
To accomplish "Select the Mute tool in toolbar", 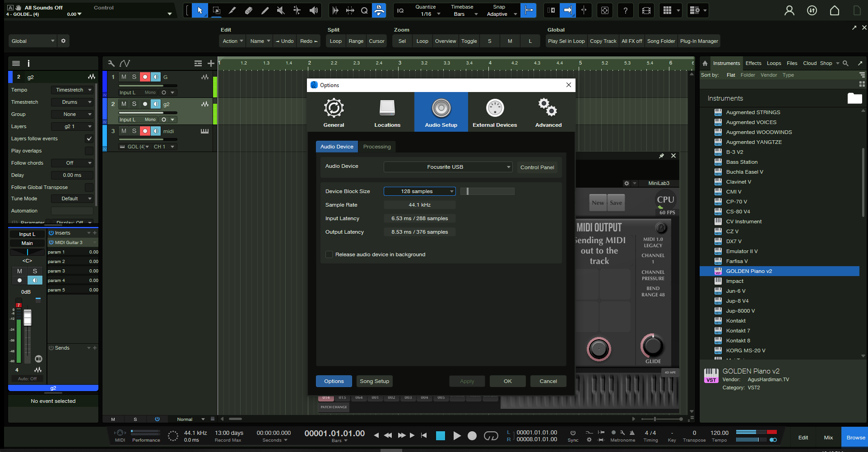I will [x=281, y=10].
